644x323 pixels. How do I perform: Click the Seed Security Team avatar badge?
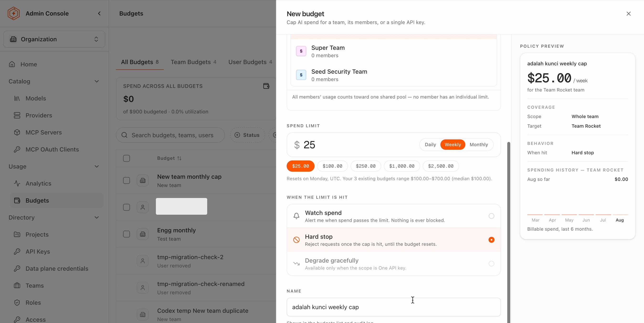click(x=301, y=75)
